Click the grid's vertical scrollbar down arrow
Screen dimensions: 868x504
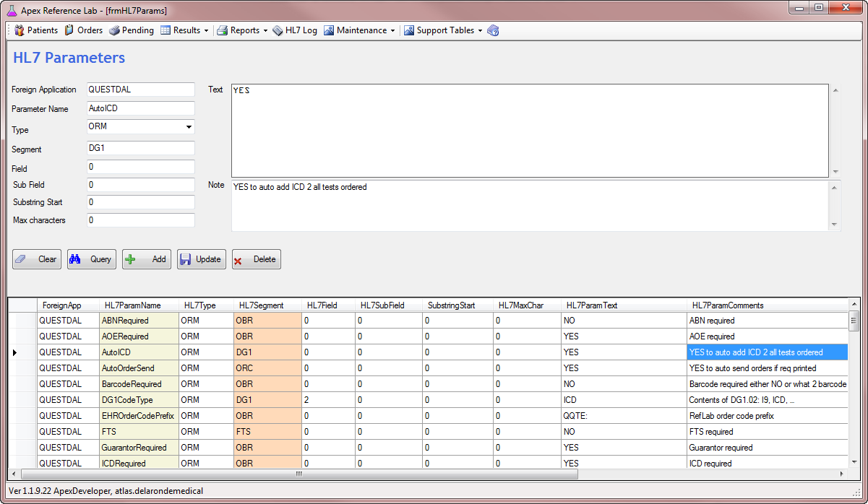coord(854,462)
